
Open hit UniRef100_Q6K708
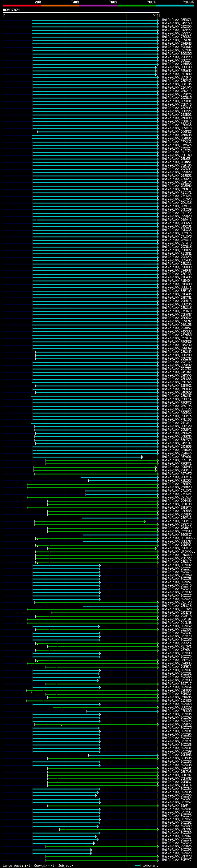pos(177,772)
